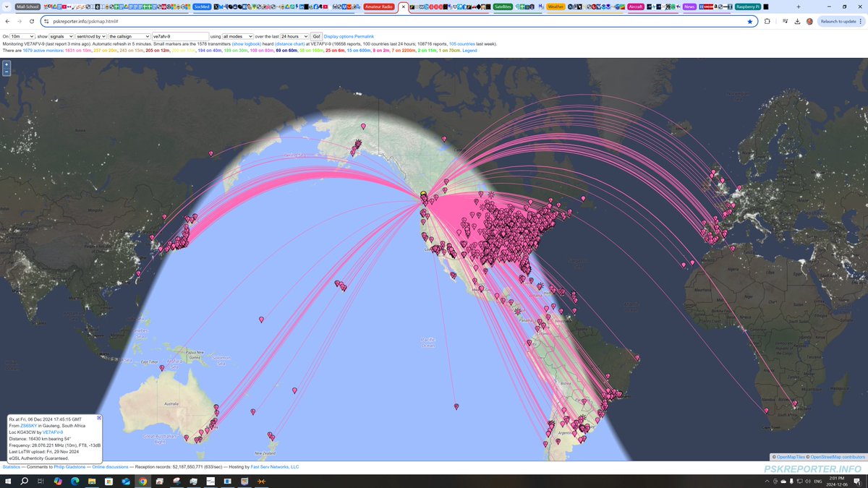Open the distance chart link
The height and width of the screenshot is (488, 868).
[289, 44]
